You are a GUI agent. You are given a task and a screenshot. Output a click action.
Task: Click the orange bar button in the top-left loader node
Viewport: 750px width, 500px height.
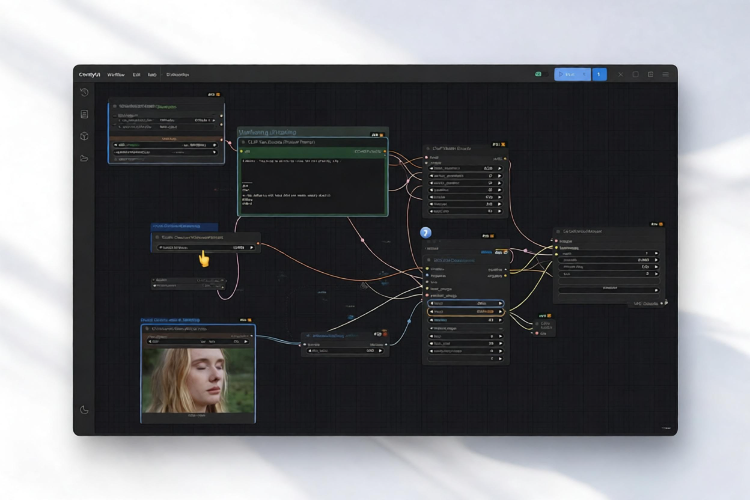pyautogui.click(x=165, y=138)
